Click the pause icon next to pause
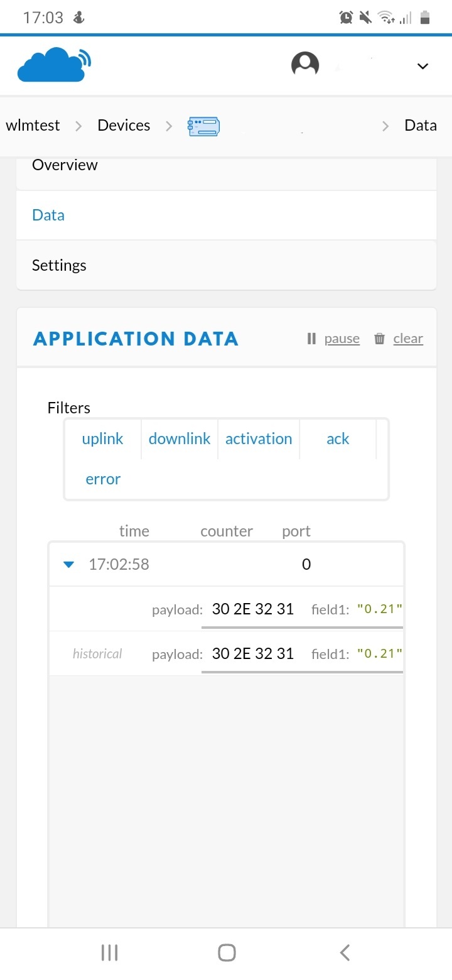Image resolution: width=452 pixels, height=980 pixels. pos(311,339)
